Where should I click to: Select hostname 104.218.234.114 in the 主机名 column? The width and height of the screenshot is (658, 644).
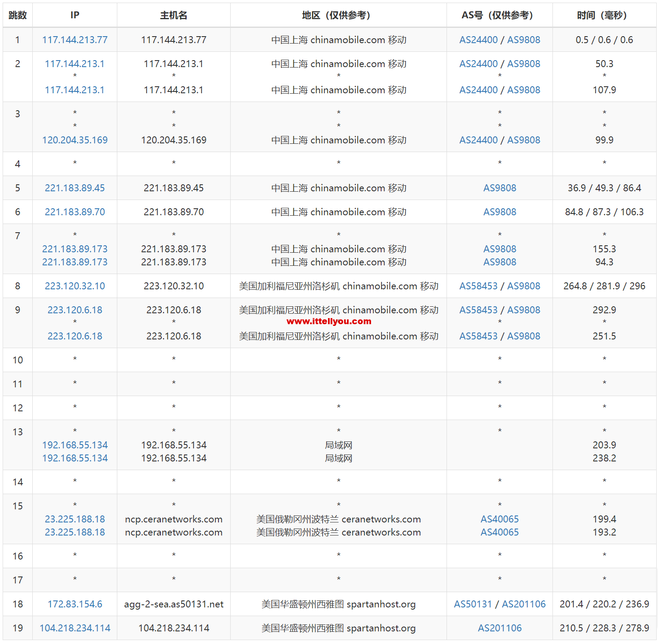174,628
